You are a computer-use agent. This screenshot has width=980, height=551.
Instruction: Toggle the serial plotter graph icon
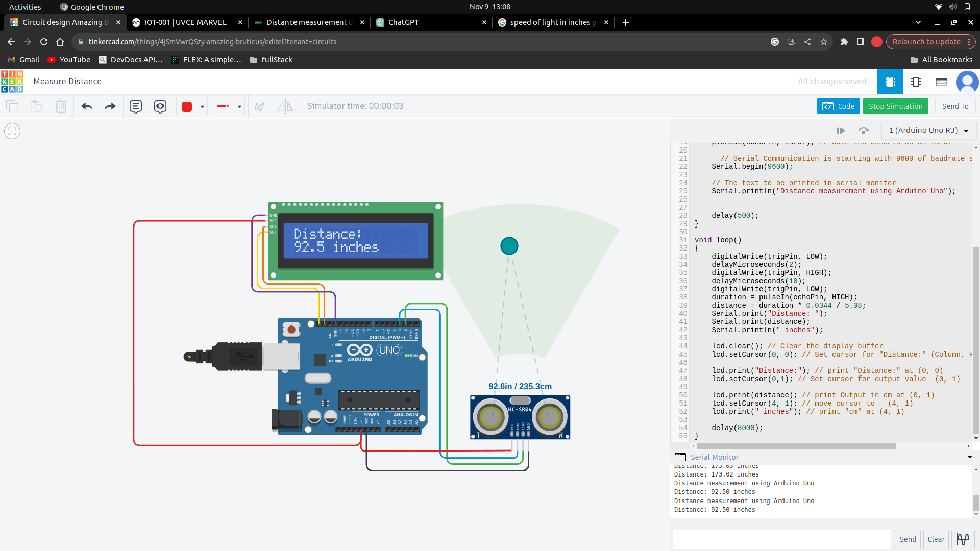[963, 539]
